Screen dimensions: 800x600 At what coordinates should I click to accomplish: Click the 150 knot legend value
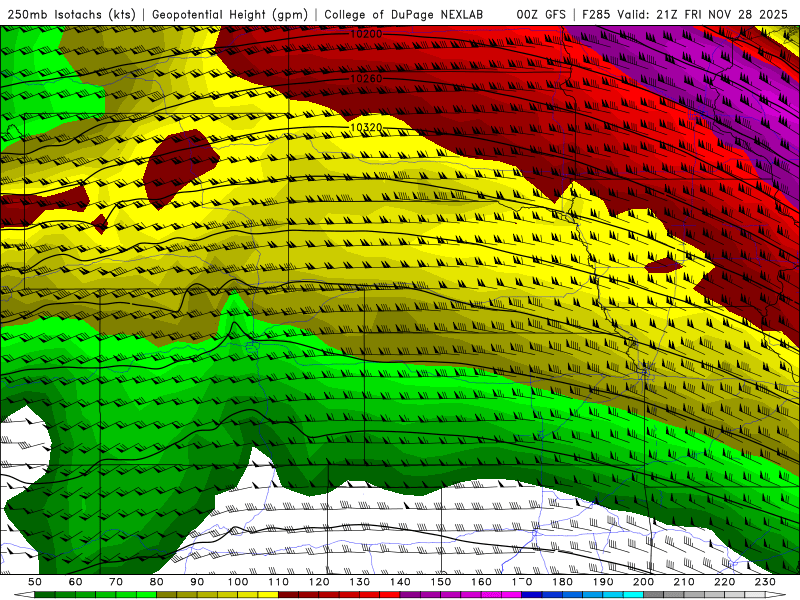[x=441, y=582]
